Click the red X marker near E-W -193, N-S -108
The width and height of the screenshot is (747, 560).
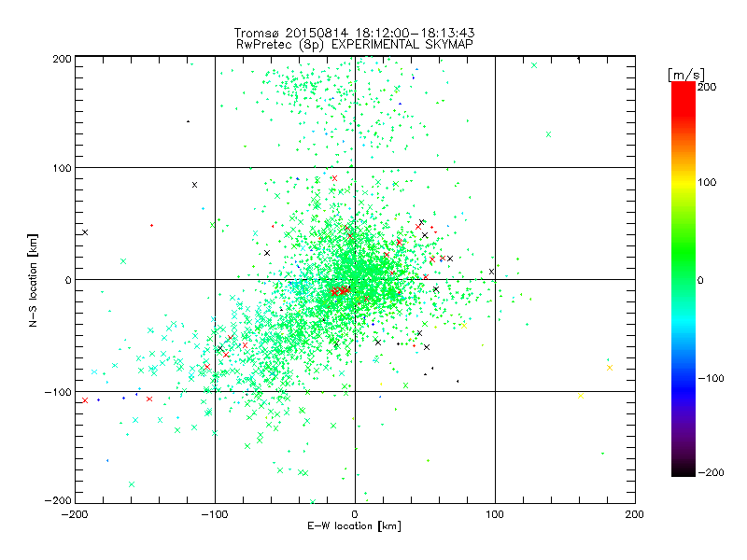tap(85, 400)
